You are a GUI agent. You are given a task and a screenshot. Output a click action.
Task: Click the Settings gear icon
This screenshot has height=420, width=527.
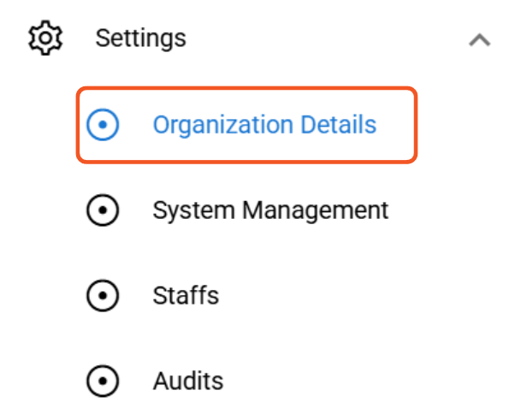tap(44, 38)
